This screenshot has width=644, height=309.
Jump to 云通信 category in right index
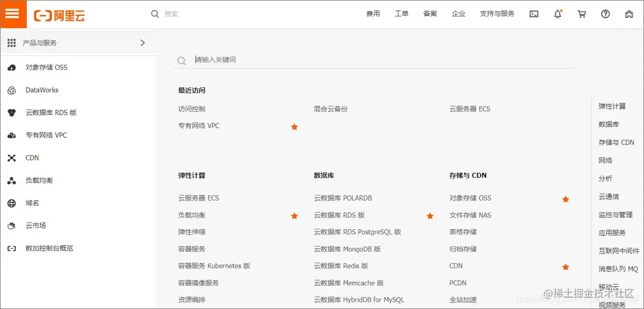pos(608,197)
